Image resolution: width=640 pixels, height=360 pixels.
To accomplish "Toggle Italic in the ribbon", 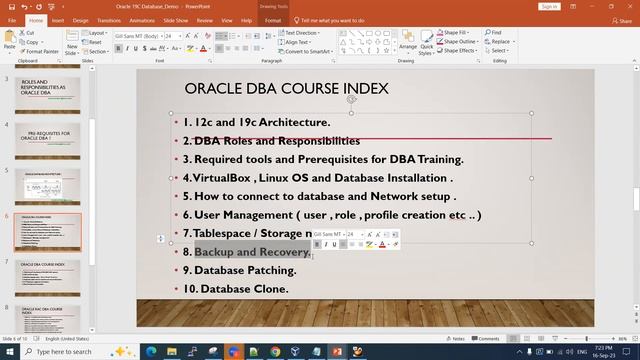I will (x=127, y=49).
